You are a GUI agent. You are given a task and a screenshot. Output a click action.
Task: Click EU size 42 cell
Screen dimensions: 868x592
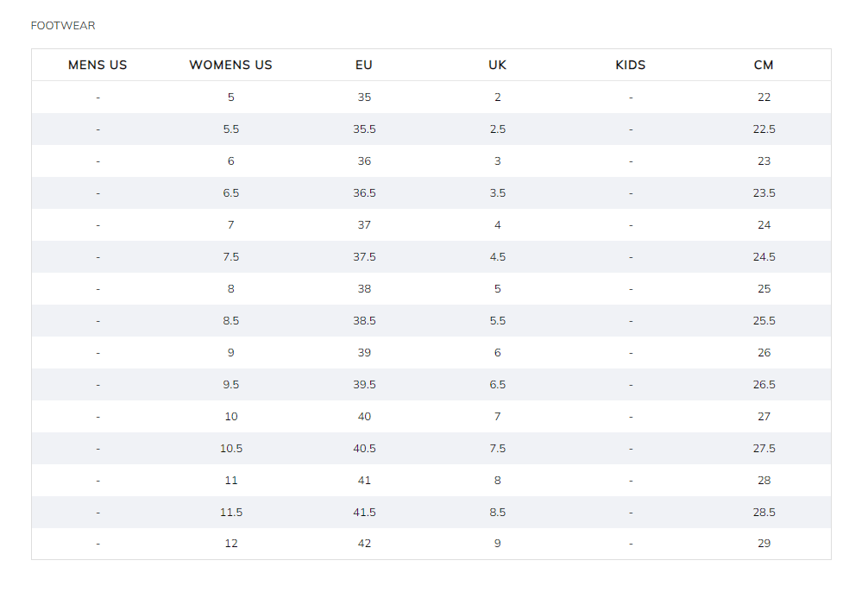click(364, 544)
